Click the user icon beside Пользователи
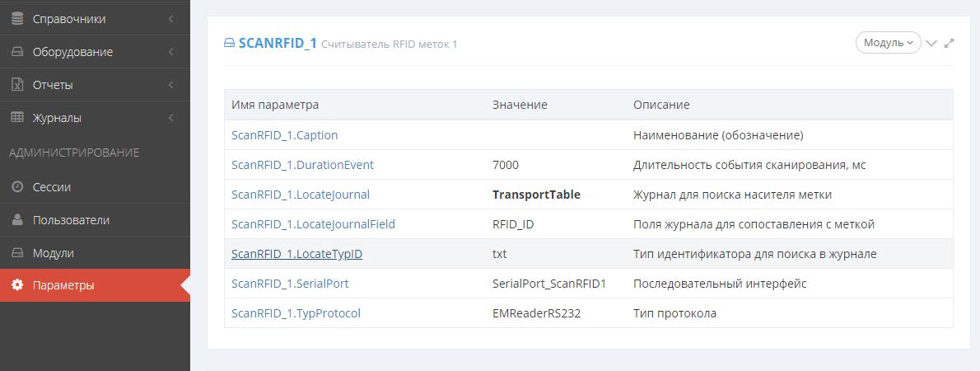The image size is (980, 371). [17, 220]
